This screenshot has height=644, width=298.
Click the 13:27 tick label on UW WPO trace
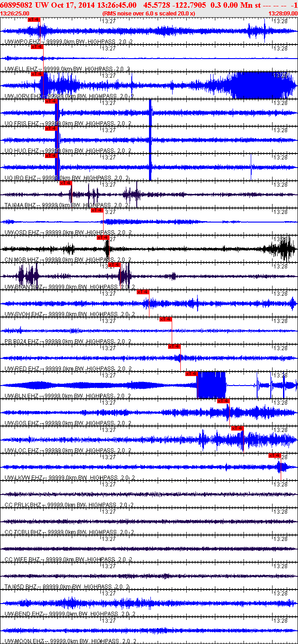(x=109, y=21)
